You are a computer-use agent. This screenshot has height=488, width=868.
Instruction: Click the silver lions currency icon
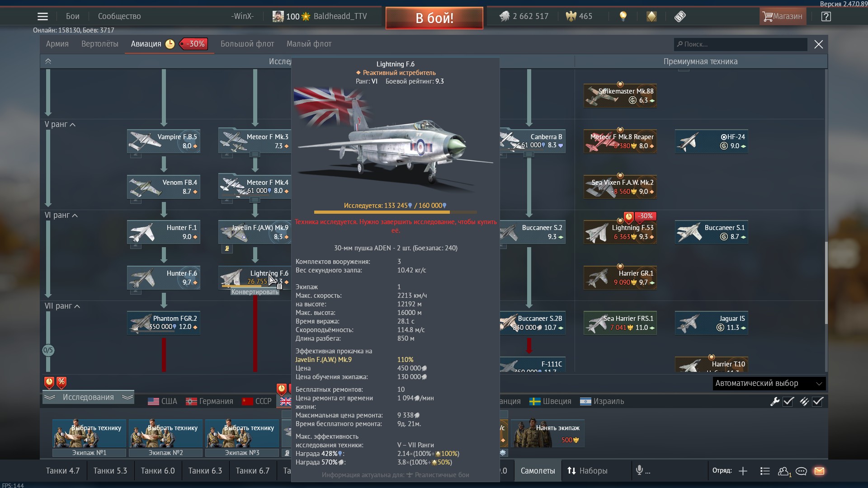504,16
